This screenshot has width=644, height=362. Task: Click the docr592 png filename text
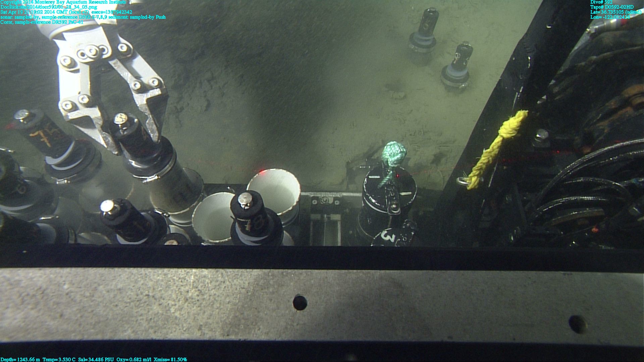(x=49, y=7)
